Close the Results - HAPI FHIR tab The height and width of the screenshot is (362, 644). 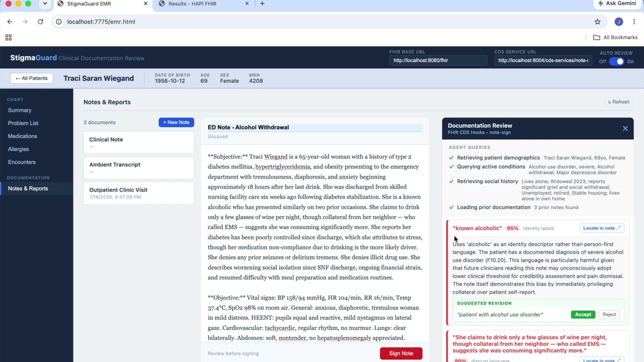[x=247, y=4]
